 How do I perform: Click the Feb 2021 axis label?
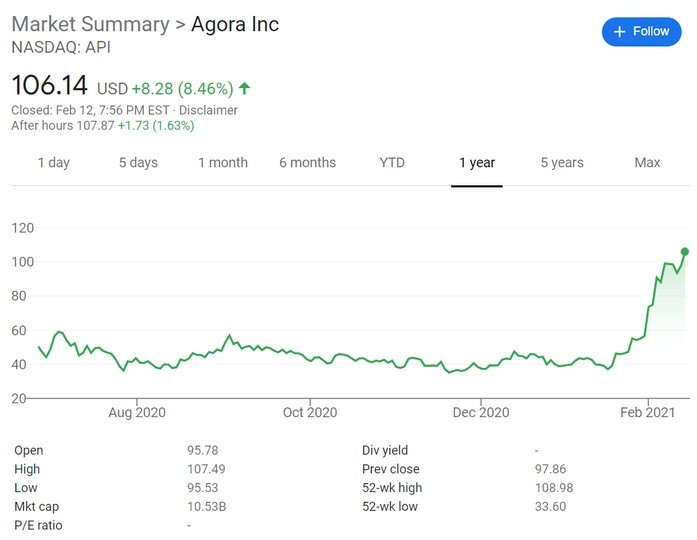coord(648,412)
